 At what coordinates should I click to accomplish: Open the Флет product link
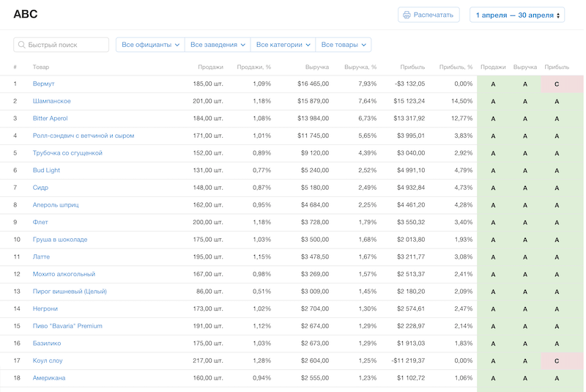40,222
